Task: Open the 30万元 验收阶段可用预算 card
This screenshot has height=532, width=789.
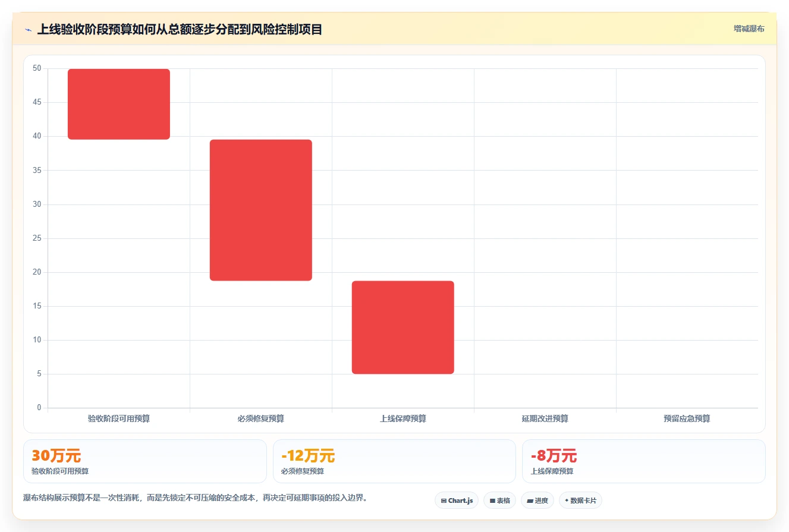Action: tap(145, 461)
